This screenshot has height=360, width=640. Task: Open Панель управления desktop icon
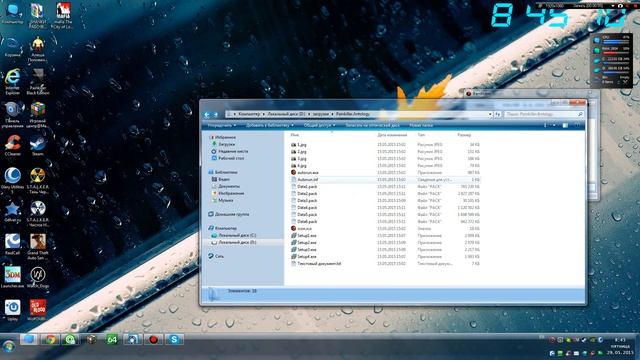13,115
